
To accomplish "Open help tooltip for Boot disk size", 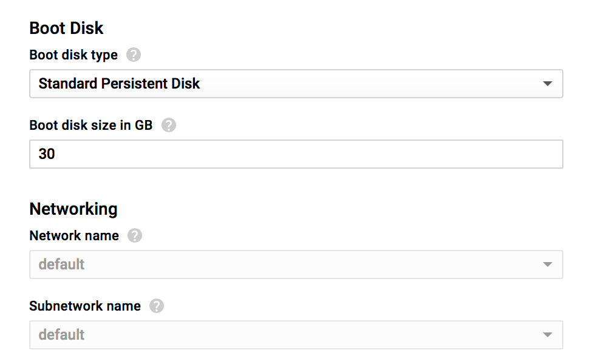I will 169,126.
